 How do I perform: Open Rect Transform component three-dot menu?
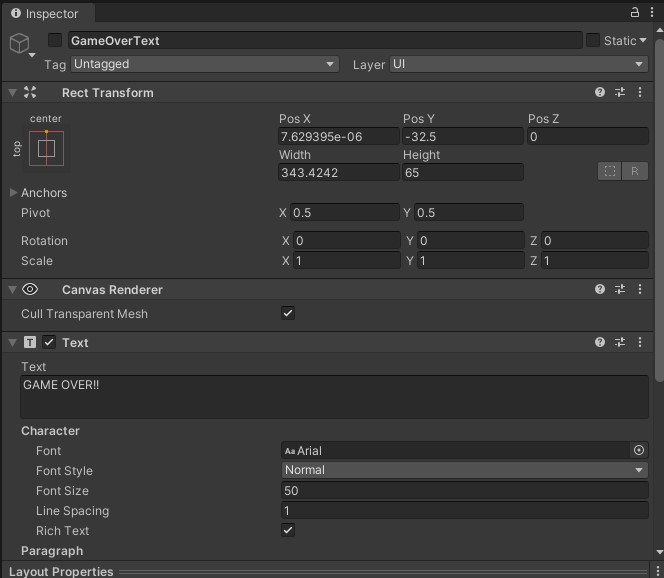coord(640,92)
